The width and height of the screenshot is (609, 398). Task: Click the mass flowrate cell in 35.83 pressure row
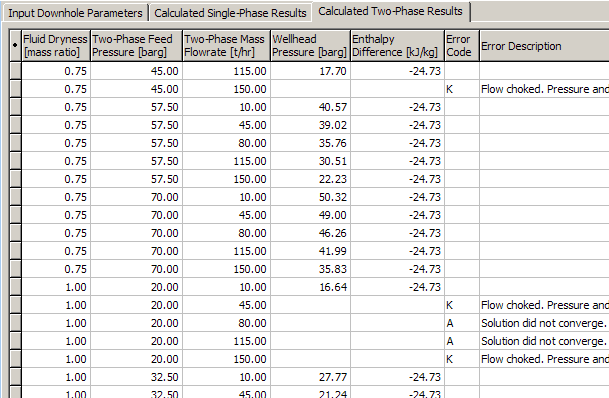[x=226, y=269]
